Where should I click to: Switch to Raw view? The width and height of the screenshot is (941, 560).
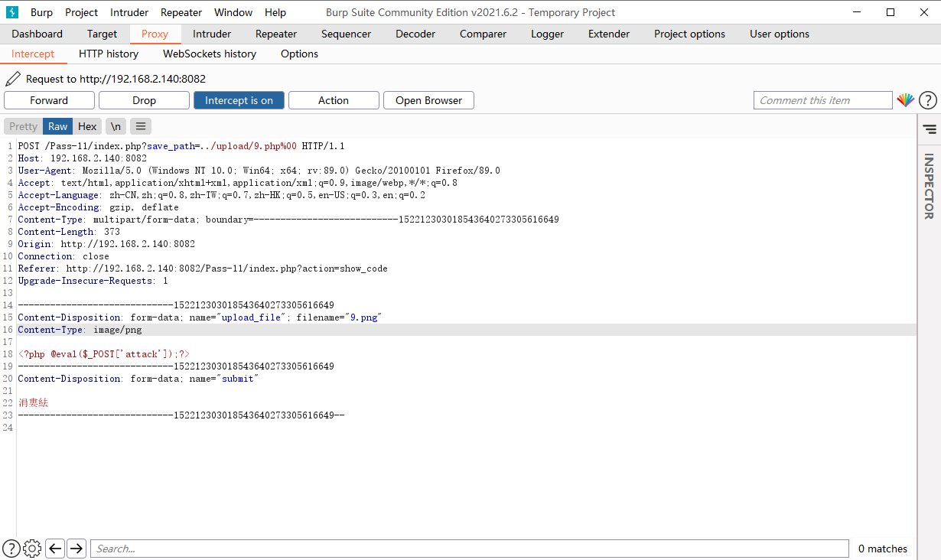tap(58, 126)
